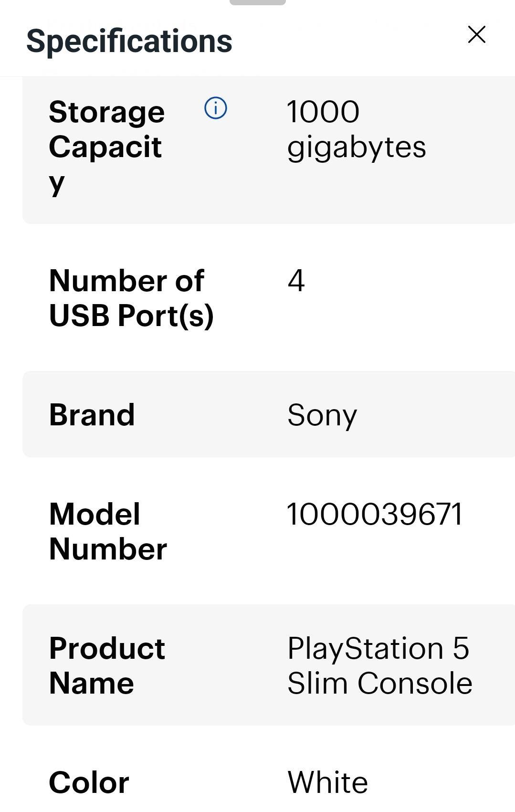Click the Color label
Viewport: 515px width, 812px height.
(x=89, y=782)
